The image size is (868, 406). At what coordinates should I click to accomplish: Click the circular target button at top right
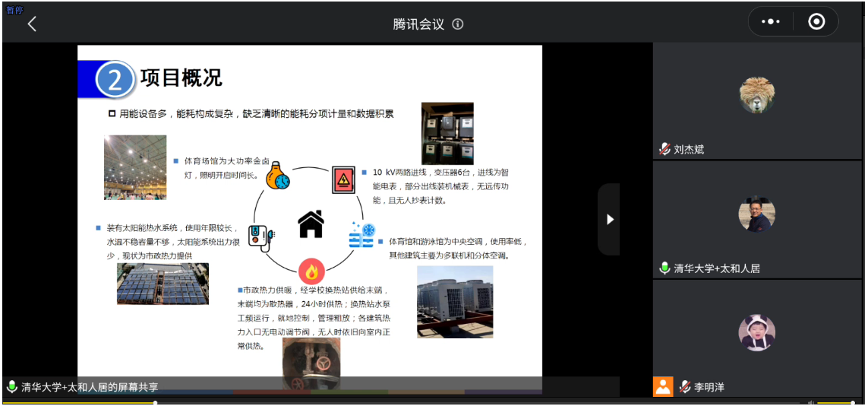click(x=816, y=22)
